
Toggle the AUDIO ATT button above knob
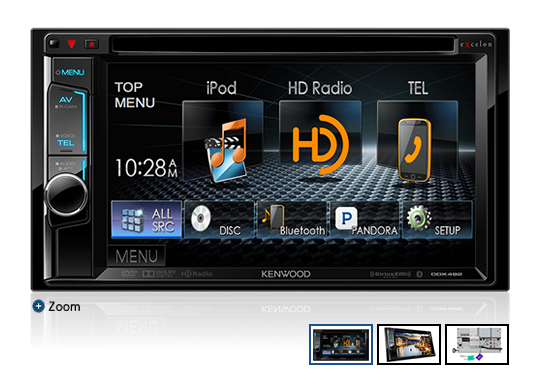[x=66, y=166]
